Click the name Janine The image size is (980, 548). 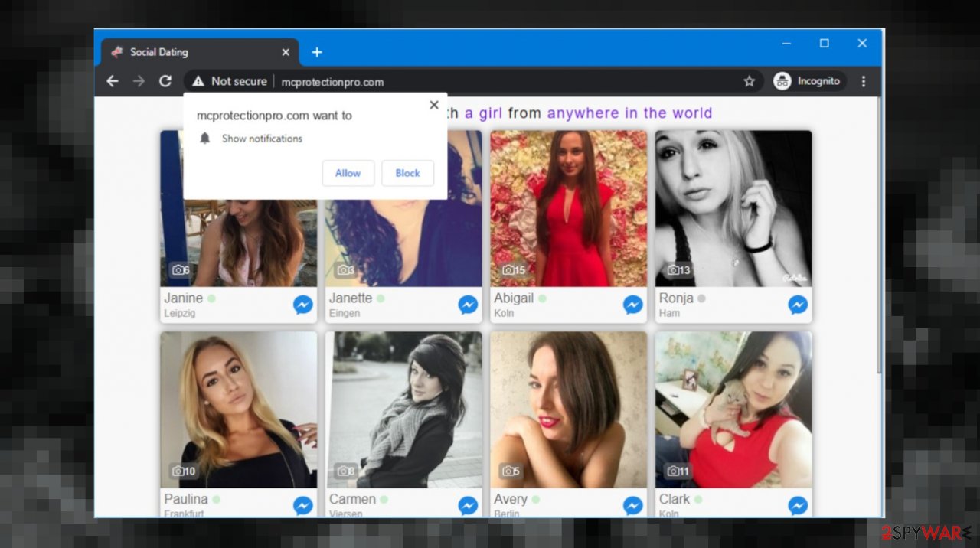tap(183, 298)
